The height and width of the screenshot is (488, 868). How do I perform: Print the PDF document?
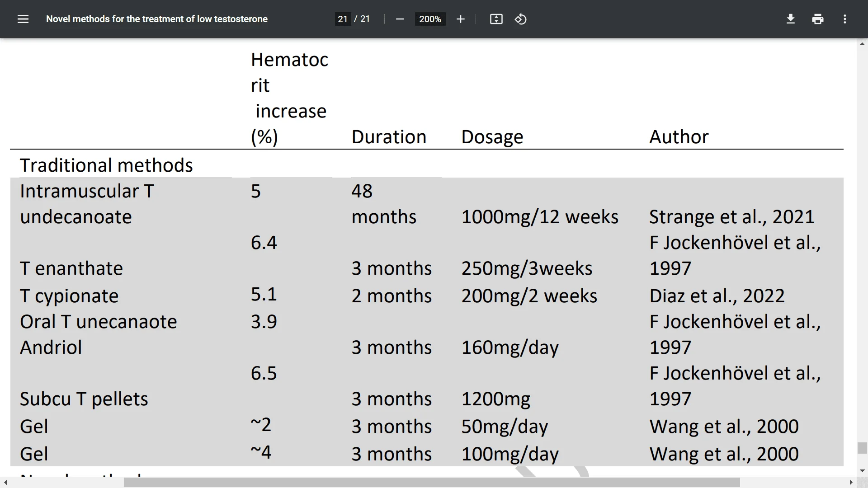818,19
